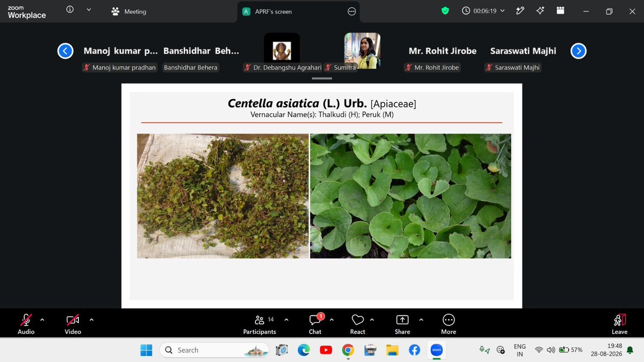Expand the chevron beside the info icon
Image resolution: width=644 pixels, height=362 pixels.
coord(89,10)
